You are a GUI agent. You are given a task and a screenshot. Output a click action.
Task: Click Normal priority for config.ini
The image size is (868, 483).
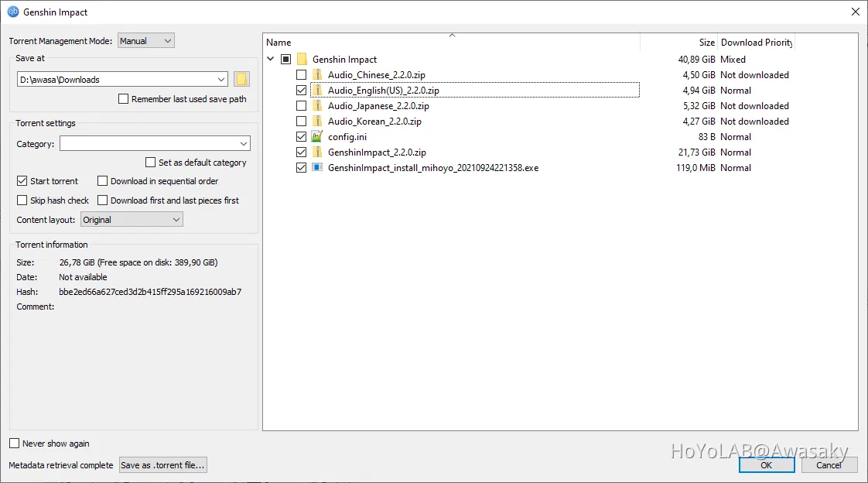pos(736,137)
